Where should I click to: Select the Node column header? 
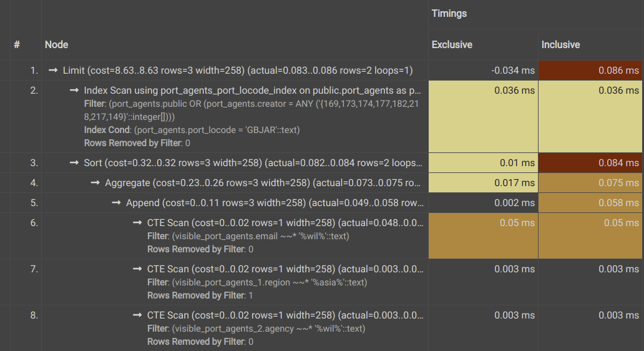click(57, 44)
